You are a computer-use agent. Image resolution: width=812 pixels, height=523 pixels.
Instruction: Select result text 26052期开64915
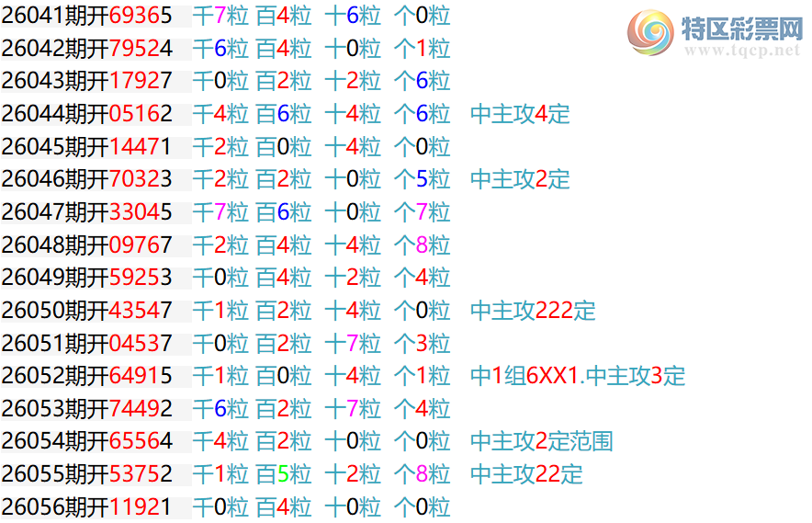(86, 376)
